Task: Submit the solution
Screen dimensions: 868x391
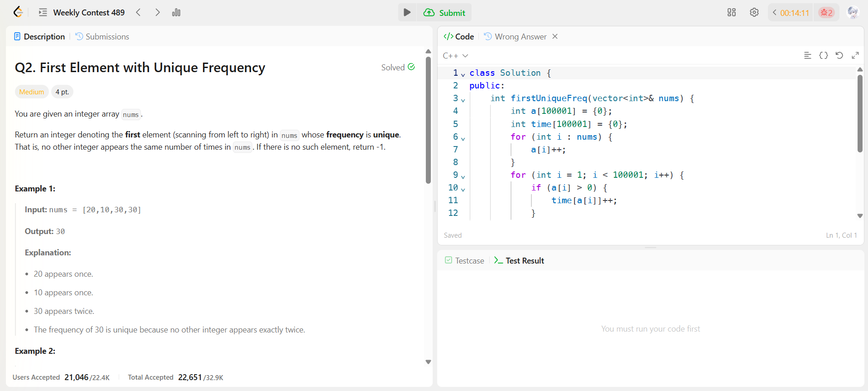Action: click(x=445, y=13)
